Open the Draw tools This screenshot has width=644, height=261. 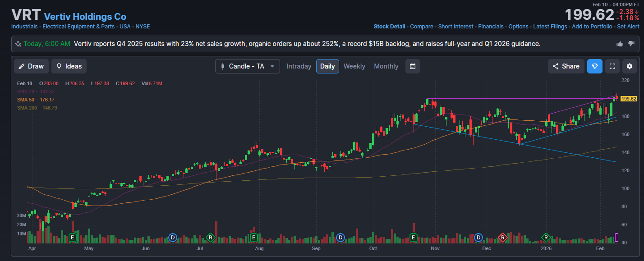click(31, 66)
